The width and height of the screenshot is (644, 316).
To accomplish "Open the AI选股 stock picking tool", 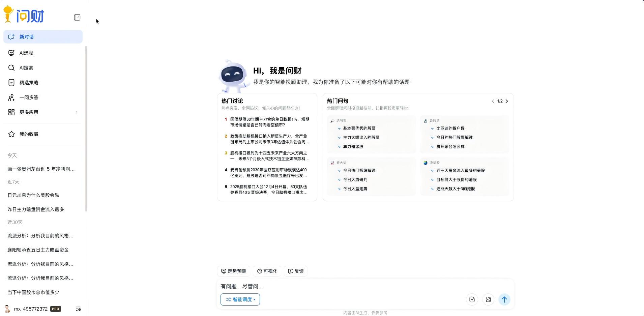I will point(26,53).
